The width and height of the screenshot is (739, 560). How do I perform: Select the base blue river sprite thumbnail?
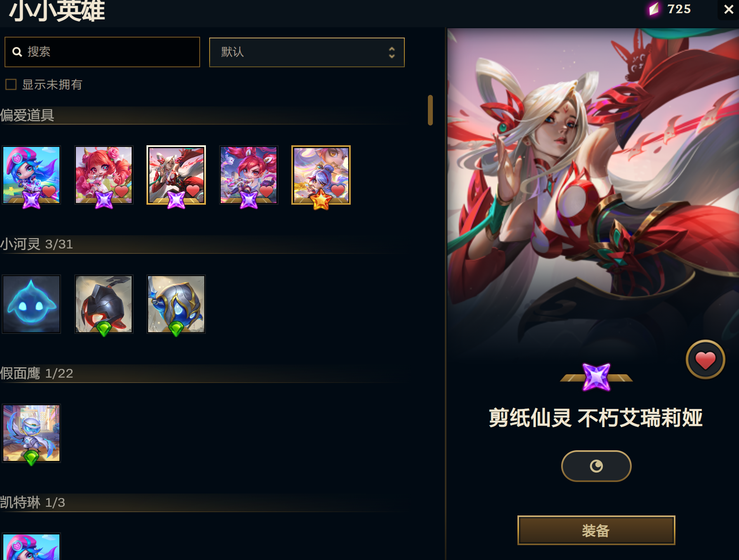point(31,304)
